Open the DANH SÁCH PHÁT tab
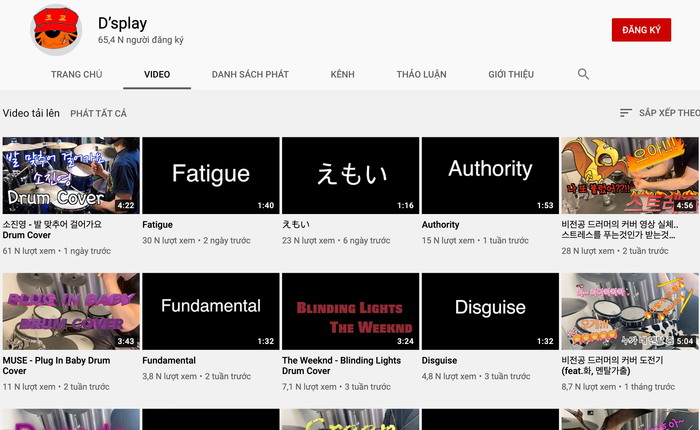The width and height of the screenshot is (700, 430). click(250, 75)
